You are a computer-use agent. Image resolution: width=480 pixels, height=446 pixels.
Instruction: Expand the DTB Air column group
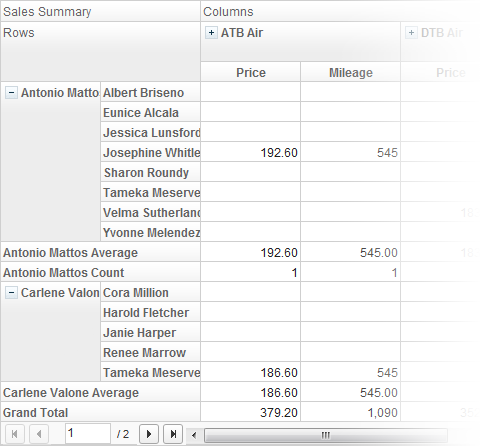(411, 33)
